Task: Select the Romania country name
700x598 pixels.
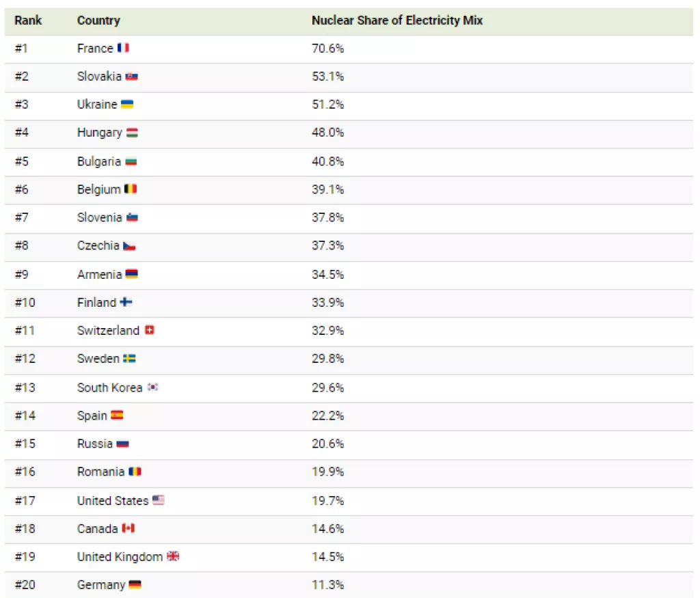Action: pos(100,472)
